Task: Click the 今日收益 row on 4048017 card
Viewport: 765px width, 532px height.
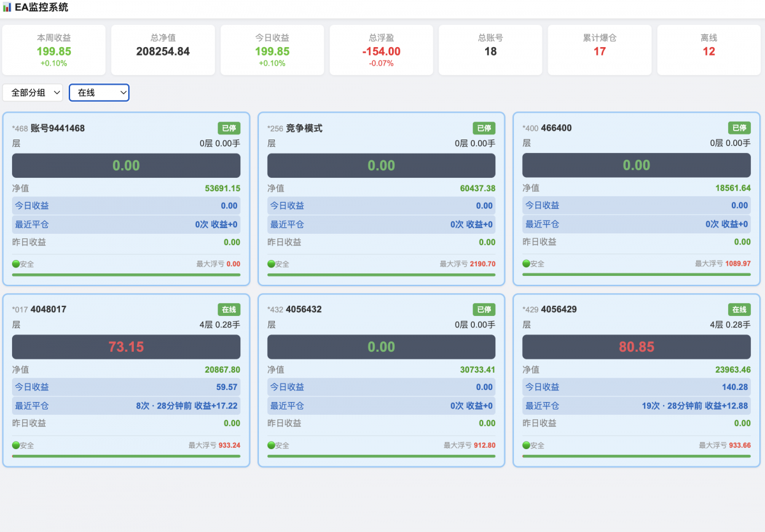Action: [126, 387]
